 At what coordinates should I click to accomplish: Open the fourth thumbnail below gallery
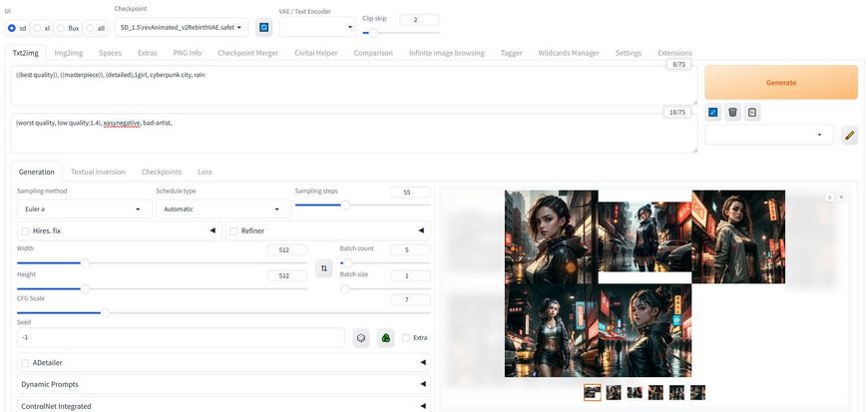point(655,393)
